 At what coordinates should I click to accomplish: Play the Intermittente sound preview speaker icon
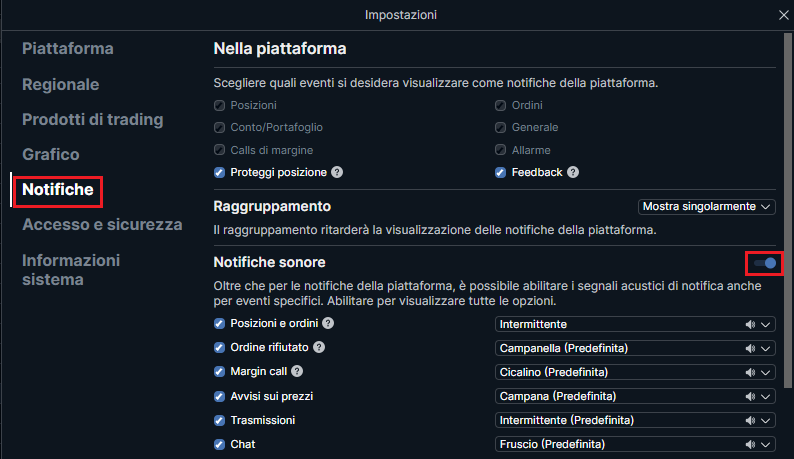[750, 325]
